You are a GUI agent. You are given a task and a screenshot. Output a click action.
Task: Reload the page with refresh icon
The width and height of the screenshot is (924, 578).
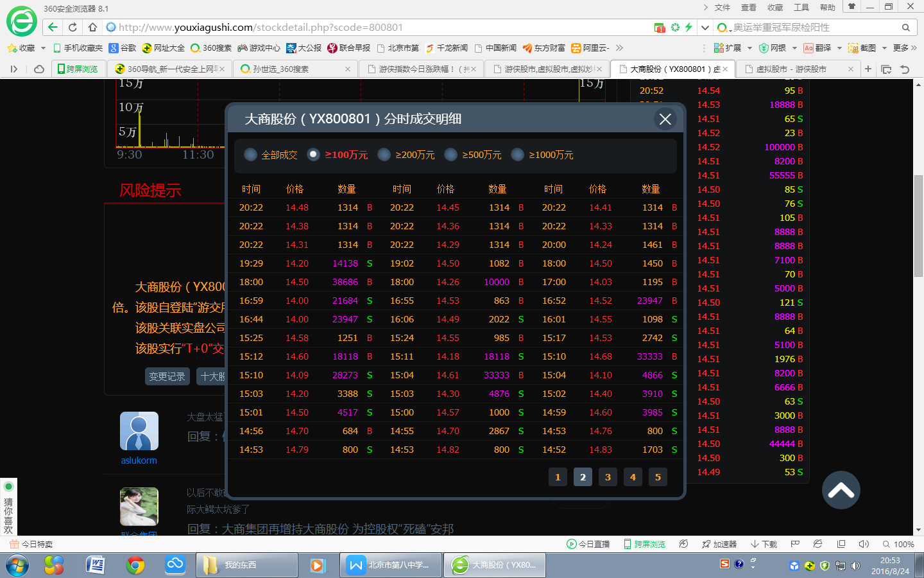pos(73,27)
